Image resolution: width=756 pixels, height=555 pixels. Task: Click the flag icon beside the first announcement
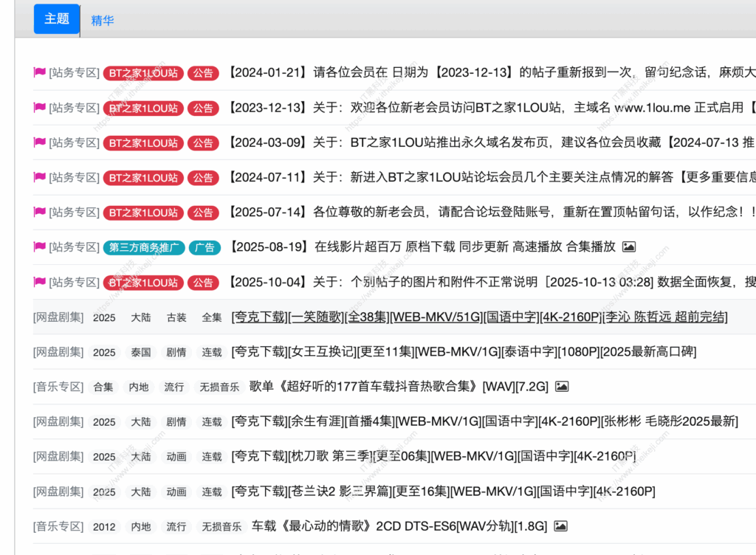tap(39, 73)
